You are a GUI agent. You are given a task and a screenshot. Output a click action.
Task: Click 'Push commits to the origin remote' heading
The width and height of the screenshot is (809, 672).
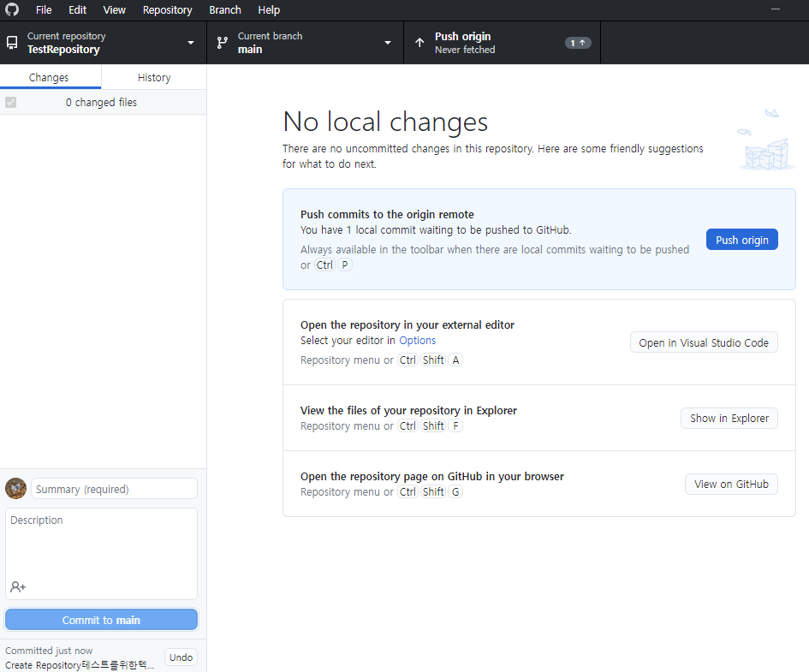387,215
